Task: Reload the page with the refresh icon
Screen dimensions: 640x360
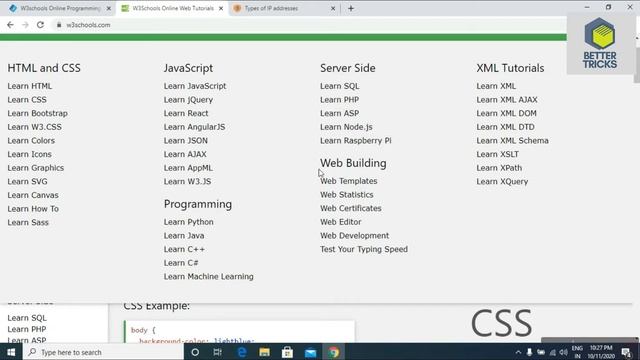Action: [40, 25]
